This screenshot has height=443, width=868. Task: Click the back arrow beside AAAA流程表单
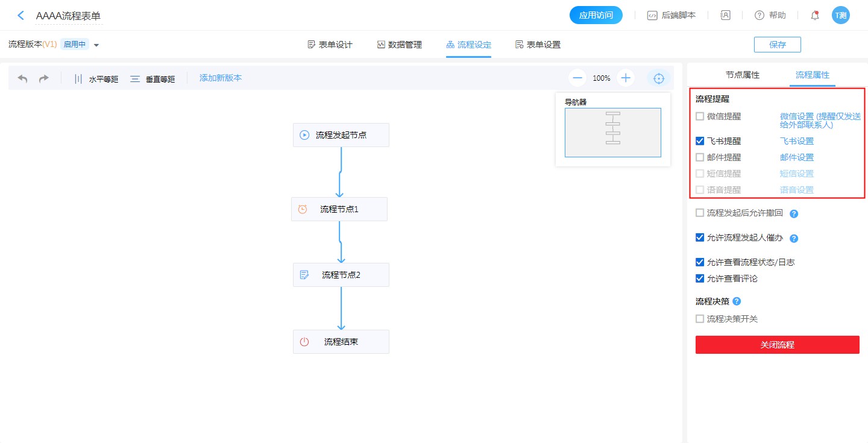tap(20, 16)
